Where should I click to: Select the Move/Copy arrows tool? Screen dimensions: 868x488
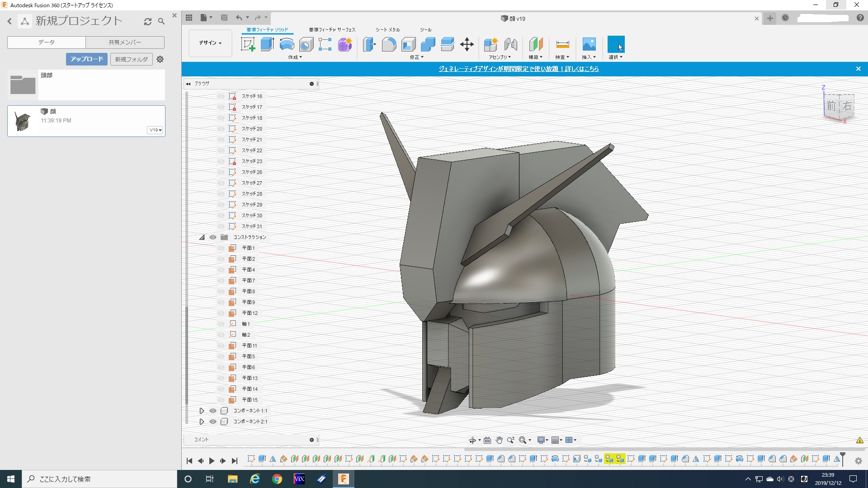[x=467, y=44]
